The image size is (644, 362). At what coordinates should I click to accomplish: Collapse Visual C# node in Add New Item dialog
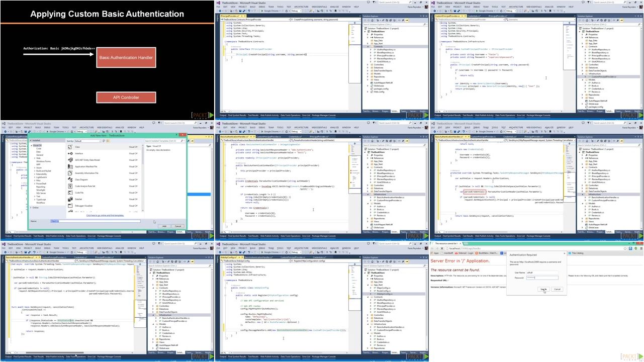(x=31, y=145)
